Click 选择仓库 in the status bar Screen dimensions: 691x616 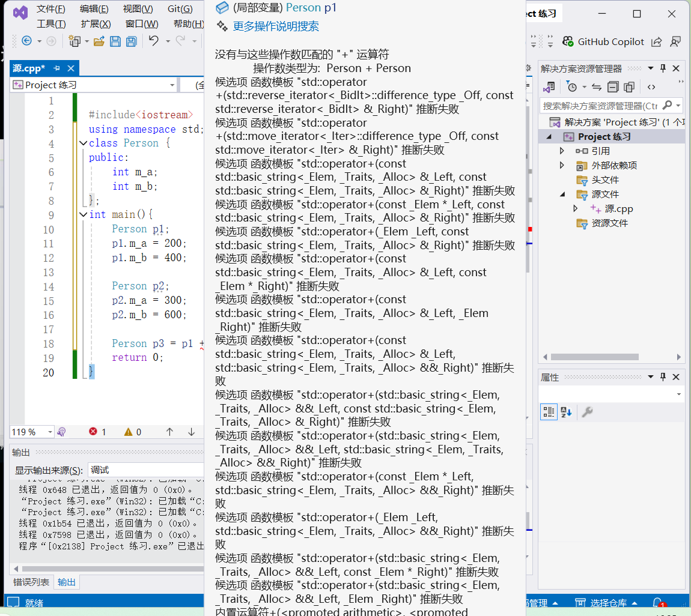tap(608, 603)
